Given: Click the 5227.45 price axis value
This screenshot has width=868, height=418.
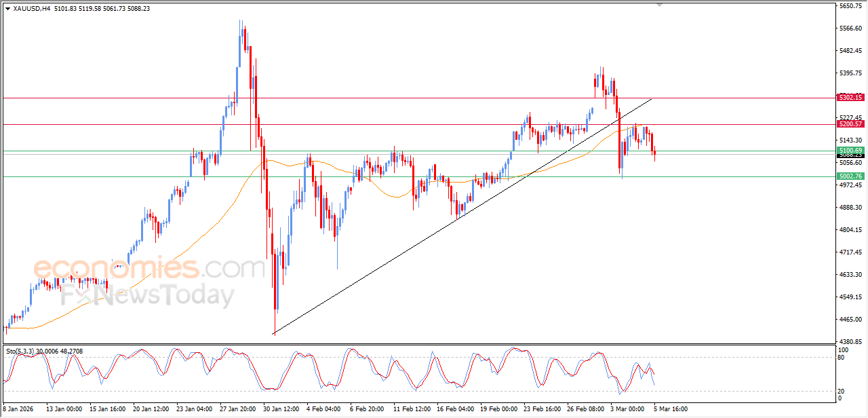Looking at the screenshot, I should 851,117.
